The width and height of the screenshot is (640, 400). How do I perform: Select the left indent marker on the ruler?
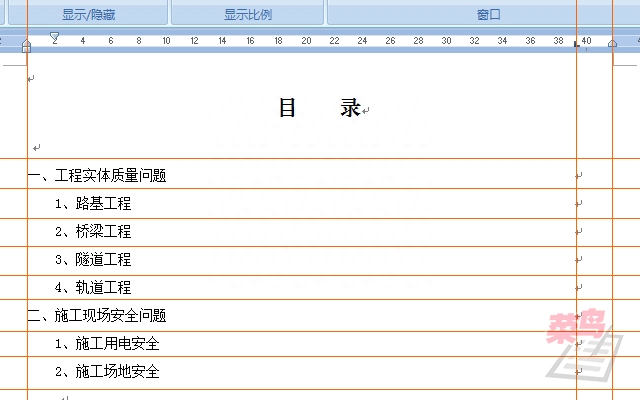(x=27, y=46)
